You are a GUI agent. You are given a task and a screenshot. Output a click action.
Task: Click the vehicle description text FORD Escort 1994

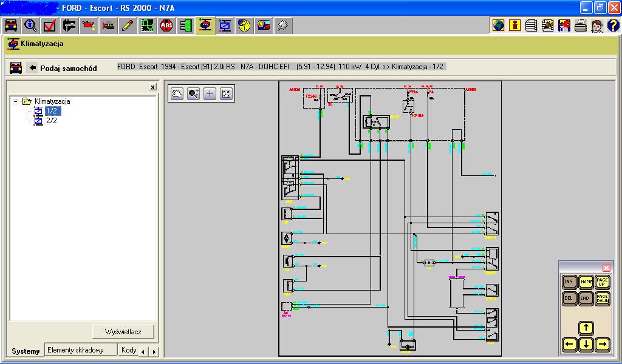click(x=280, y=67)
